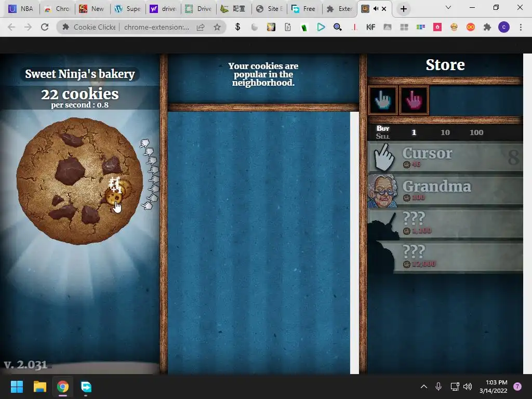This screenshot has width=532, height=399.
Task: Bookmark this page with the star
Action: pos(217,27)
